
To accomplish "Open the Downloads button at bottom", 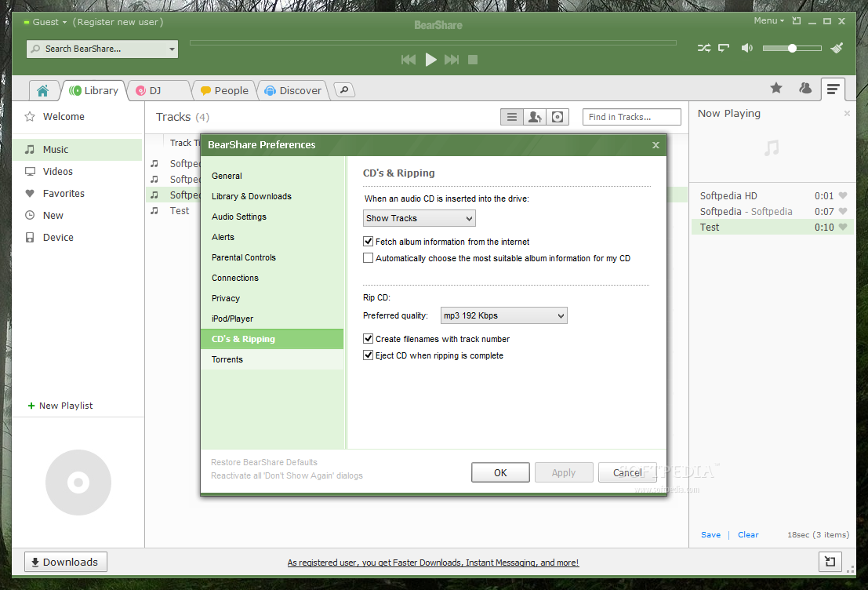I will (65, 562).
